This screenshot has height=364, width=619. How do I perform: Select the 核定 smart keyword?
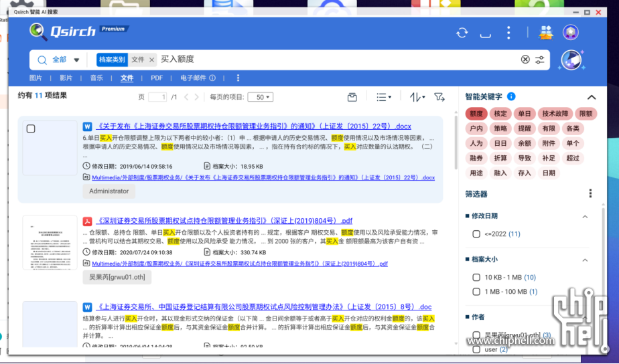[500, 114]
